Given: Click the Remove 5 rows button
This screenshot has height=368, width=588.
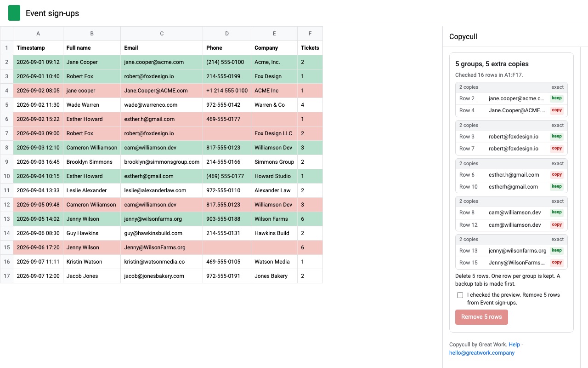Looking at the screenshot, I should point(481,317).
